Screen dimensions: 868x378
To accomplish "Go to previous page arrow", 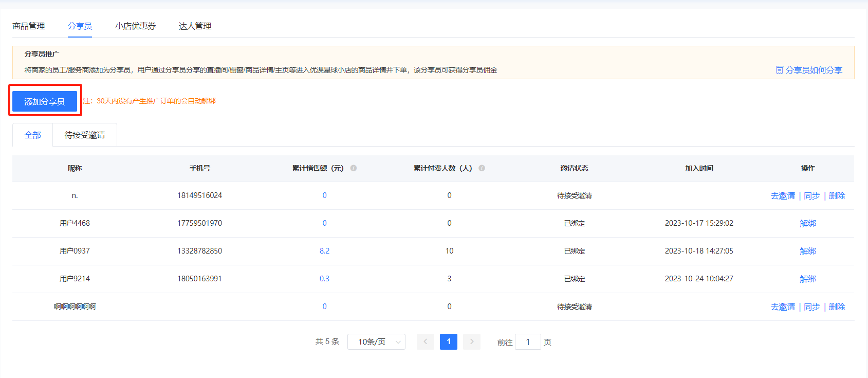I will [425, 341].
